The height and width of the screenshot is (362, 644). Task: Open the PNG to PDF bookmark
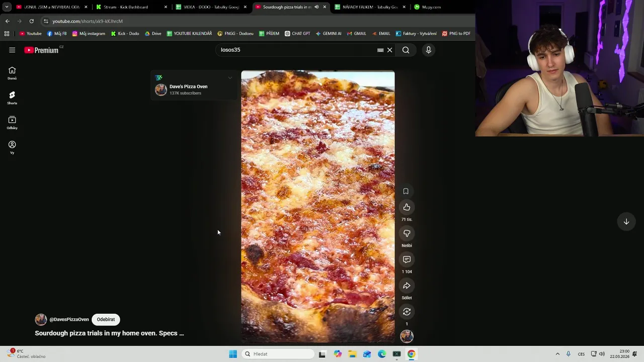[x=456, y=34]
